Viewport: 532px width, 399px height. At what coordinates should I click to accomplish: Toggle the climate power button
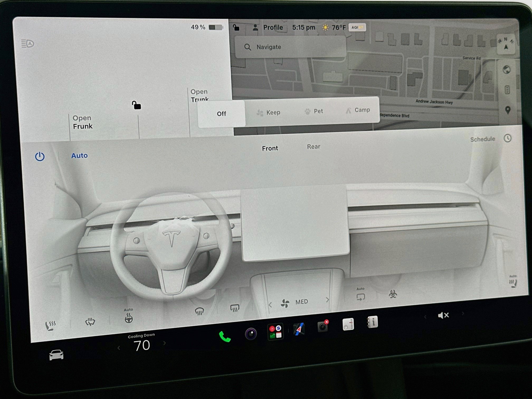coord(40,156)
